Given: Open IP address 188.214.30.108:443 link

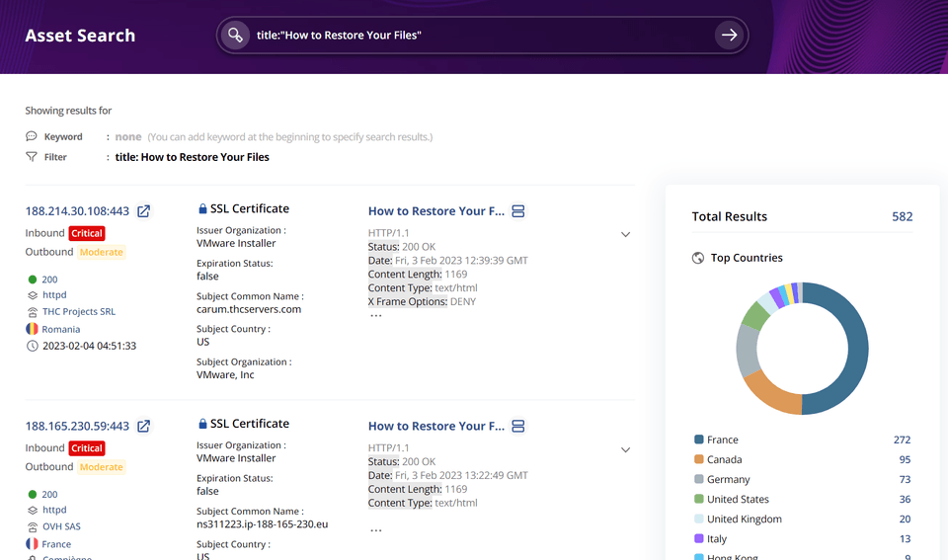Looking at the screenshot, I should (x=77, y=211).
